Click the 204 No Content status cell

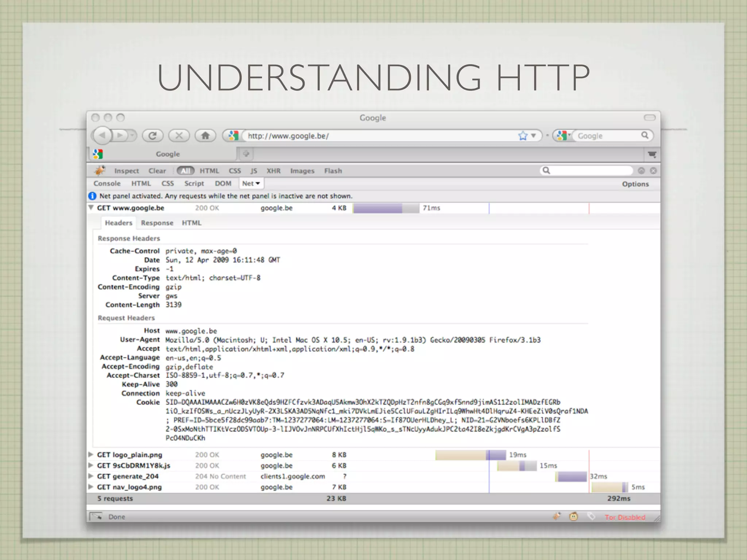tap(220, 476)
